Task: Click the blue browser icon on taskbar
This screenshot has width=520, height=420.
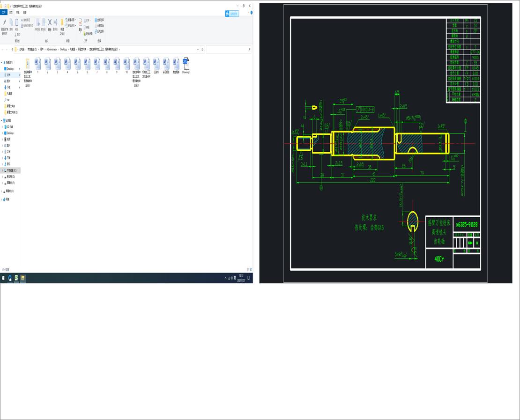Action: pyautogui.click(x=10, y=278)
